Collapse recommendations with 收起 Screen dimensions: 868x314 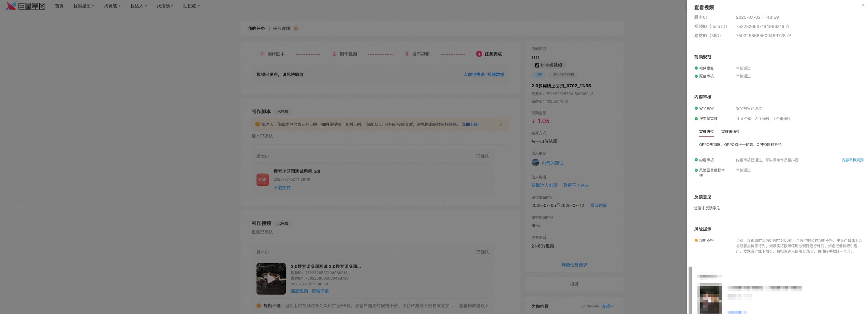tap(607, 306)
